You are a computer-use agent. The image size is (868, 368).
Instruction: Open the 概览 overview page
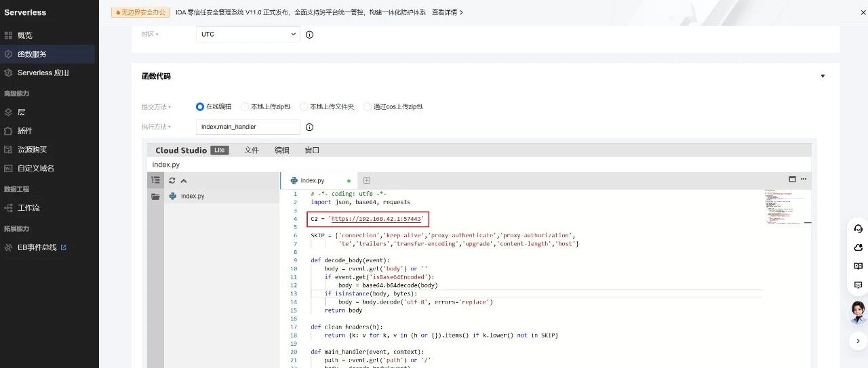tap(24, 35)
